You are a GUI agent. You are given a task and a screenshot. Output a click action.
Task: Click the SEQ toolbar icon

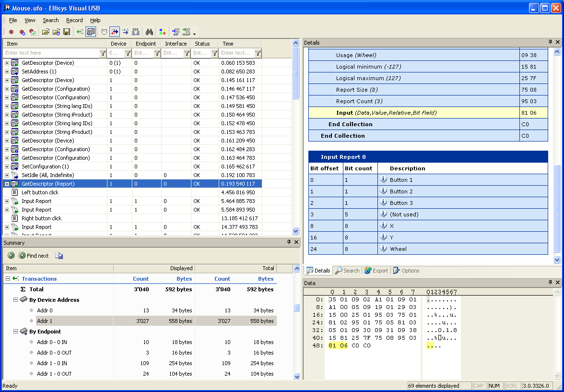pos(136,32)
